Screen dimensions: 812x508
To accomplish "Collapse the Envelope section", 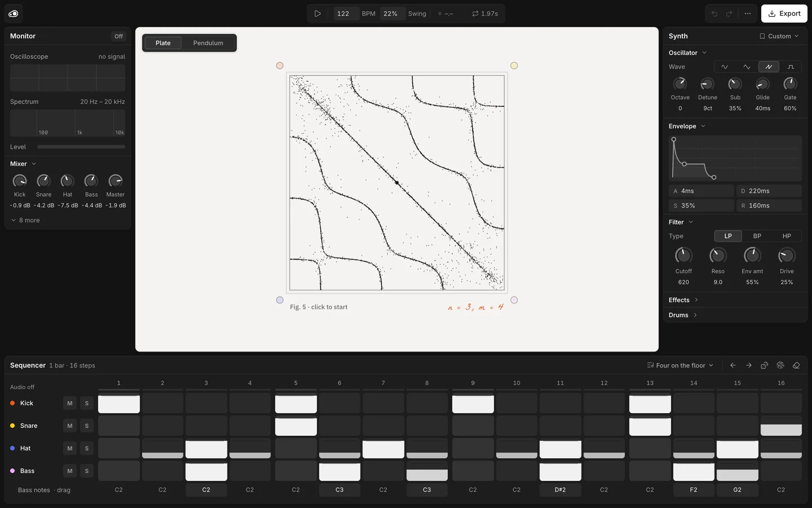I will (x=687, y=126).
